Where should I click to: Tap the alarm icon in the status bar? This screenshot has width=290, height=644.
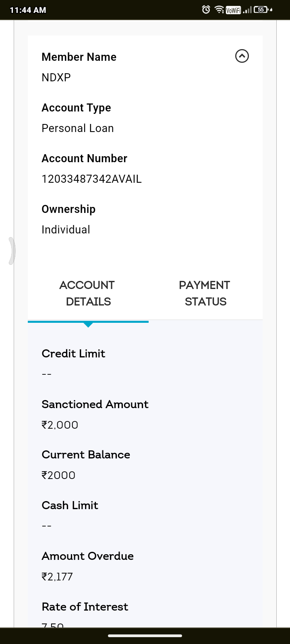206,10
